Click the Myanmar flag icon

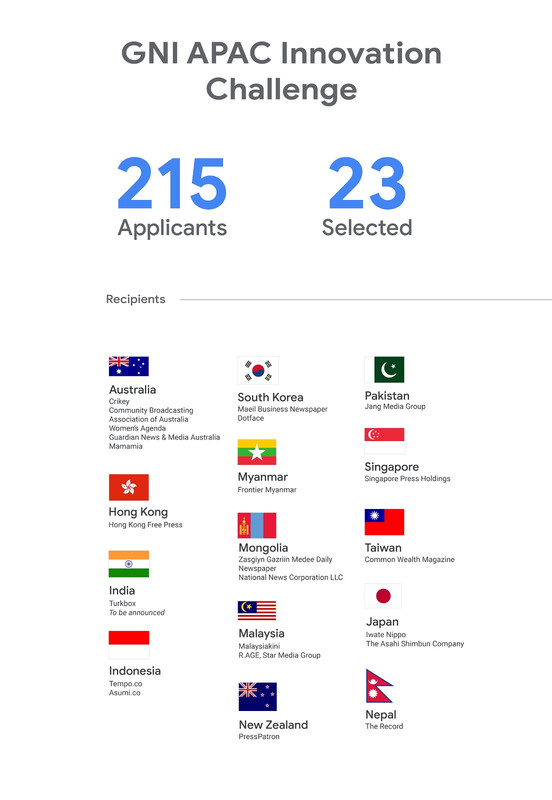tap(257, 452)
